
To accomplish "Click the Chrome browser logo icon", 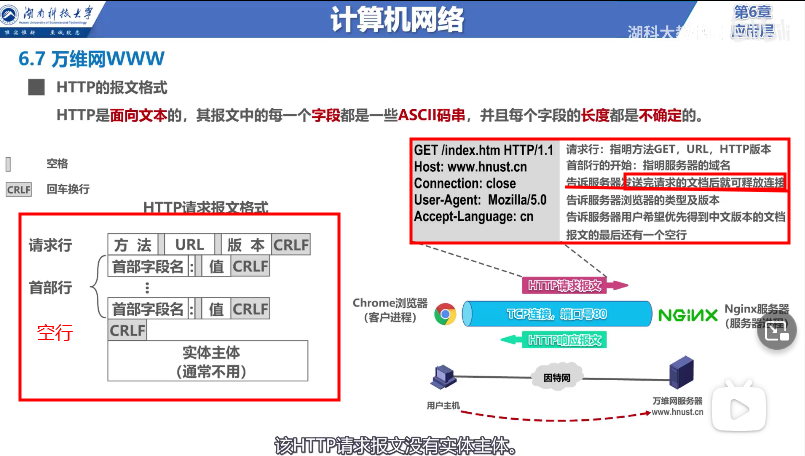I will point(445,314).
